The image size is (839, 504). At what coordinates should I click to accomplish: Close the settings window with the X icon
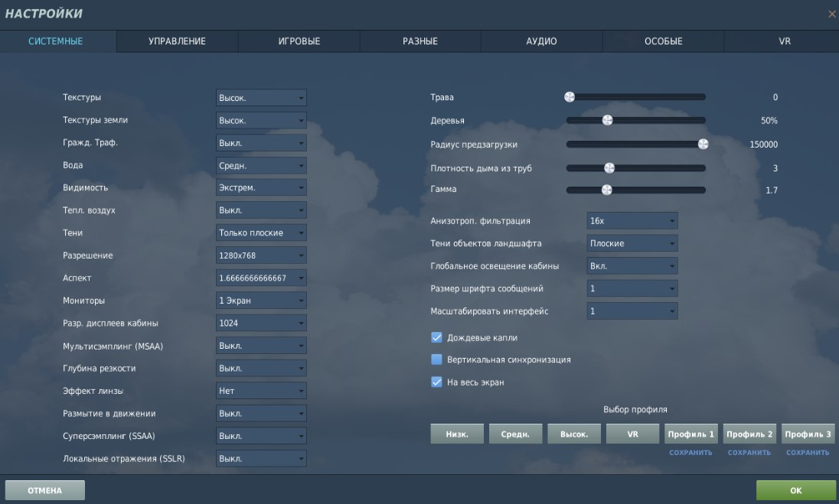(x=832, y=14)
